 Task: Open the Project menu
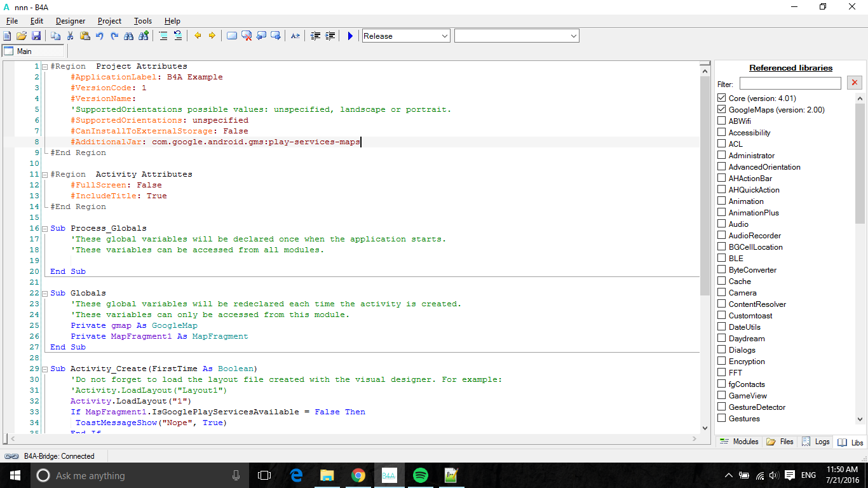tap(109, 21)
